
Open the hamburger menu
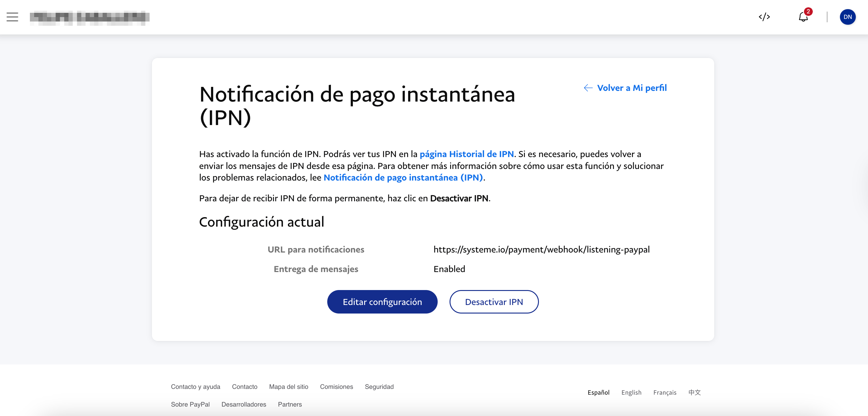(x=12, y=17)
